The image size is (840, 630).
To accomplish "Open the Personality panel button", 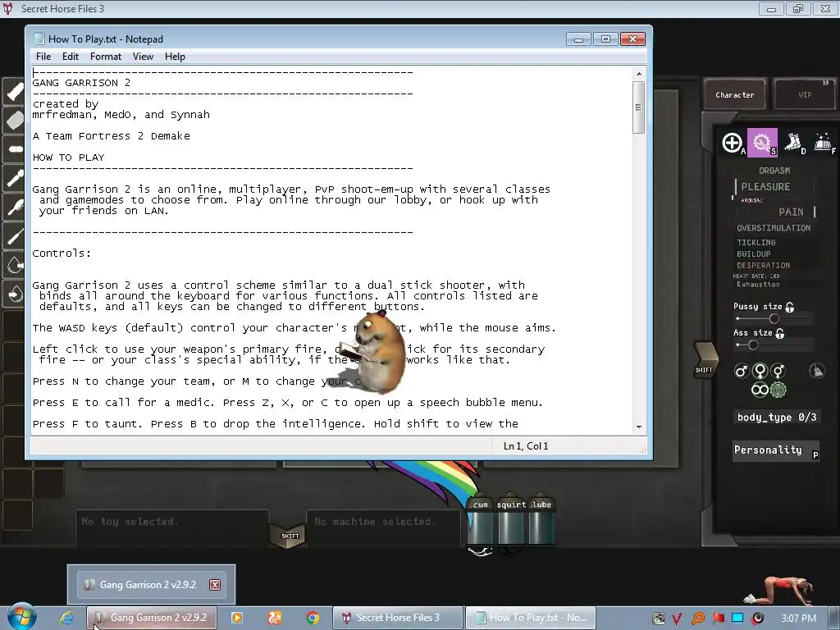I will pos(776,450).
